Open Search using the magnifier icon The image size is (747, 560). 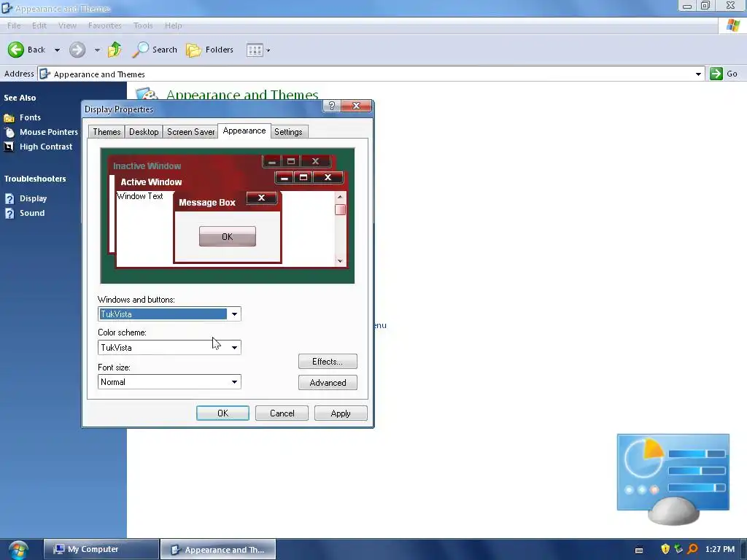coord(140,50)
